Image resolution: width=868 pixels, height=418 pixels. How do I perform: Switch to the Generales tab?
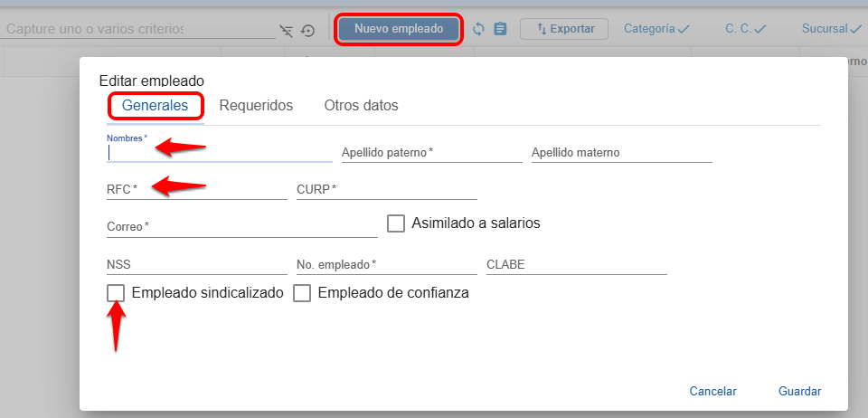[x=155, y=106]
